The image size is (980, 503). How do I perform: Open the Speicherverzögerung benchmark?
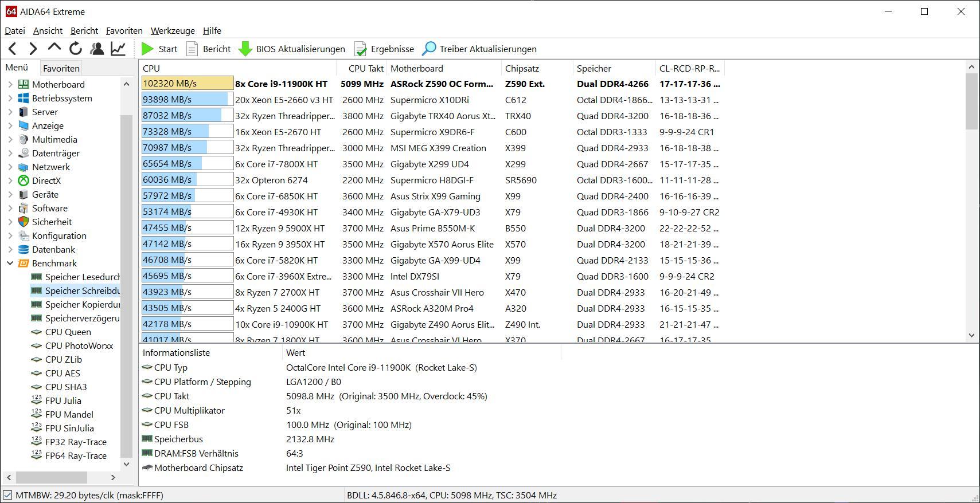point(82,318)
